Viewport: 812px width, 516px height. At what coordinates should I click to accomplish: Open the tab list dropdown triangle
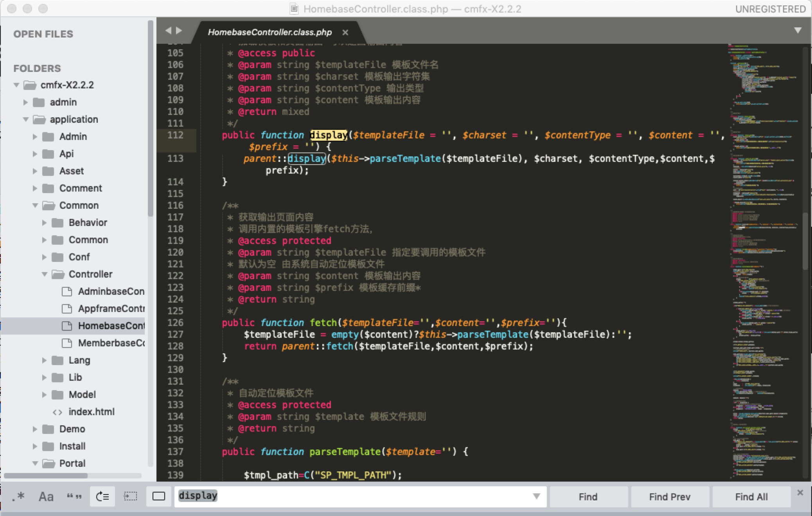pyautogui.click(x=798, y=30)
